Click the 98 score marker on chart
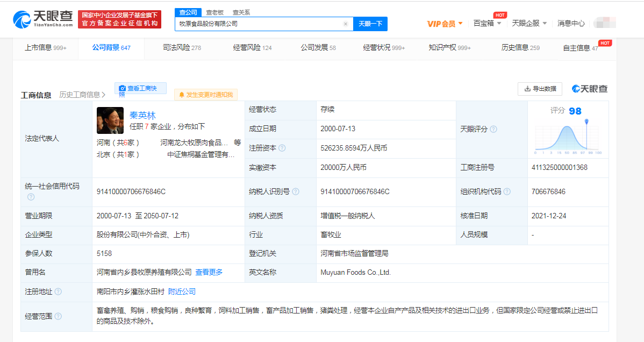The height and width of the screenshot is (342, 644). click(x=586, y=122)
